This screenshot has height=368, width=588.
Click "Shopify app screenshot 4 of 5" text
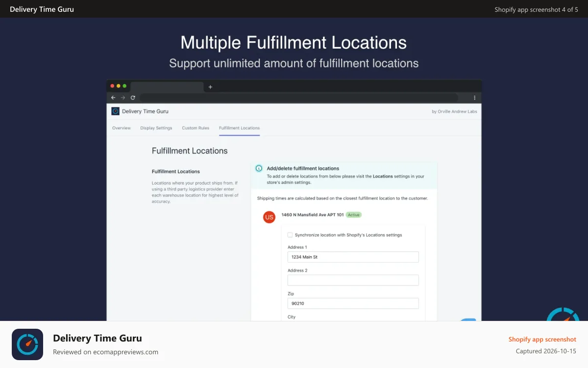(536, 9)
